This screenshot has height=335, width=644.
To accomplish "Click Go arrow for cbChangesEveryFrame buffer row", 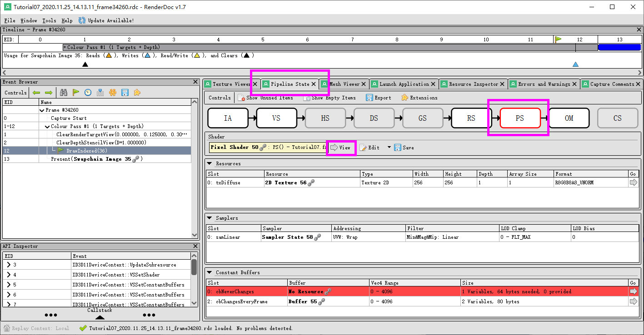I will [634, 301].
